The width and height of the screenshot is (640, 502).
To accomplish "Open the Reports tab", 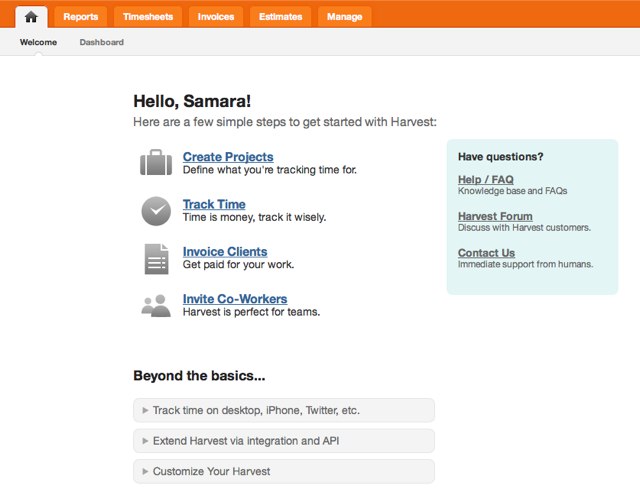I will point(80,17).
